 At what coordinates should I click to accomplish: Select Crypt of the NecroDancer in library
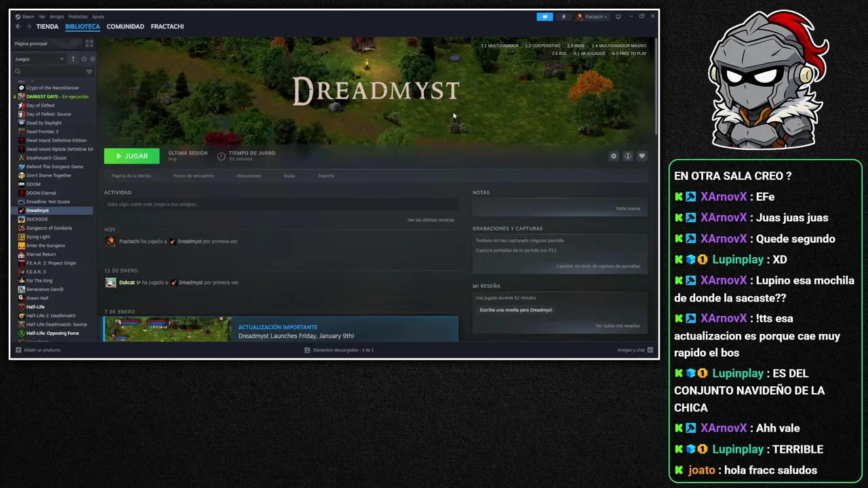click(53, 87)
